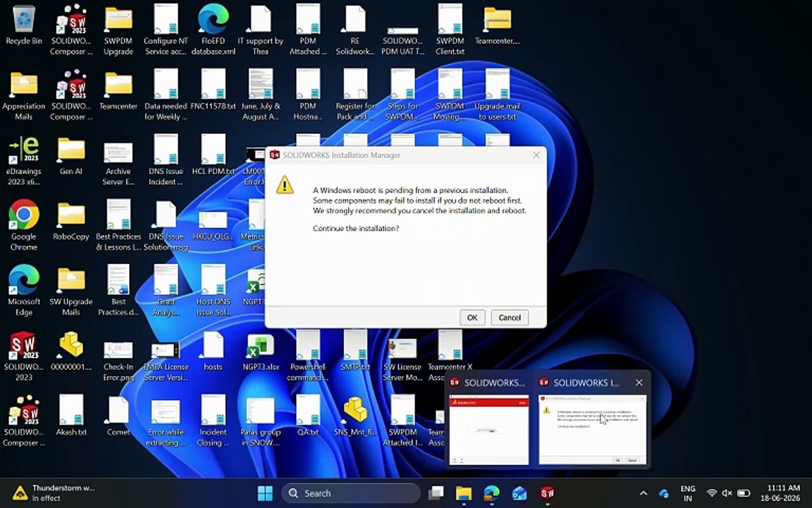Image resolution: width=812 pixels, height=508 pixels.
Task: Select the Upgrade mail to users.txt file
Action: pos(497,95)
